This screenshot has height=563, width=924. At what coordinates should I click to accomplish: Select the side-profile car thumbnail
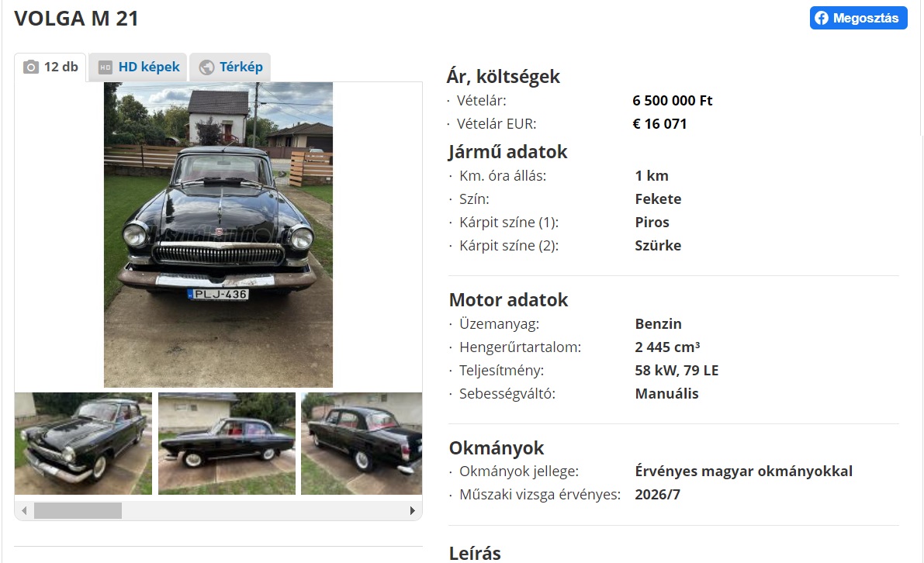tap(227, 444)
